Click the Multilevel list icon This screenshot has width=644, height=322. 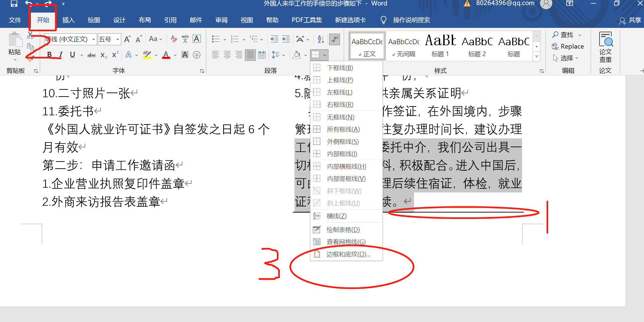click(254, 39)
